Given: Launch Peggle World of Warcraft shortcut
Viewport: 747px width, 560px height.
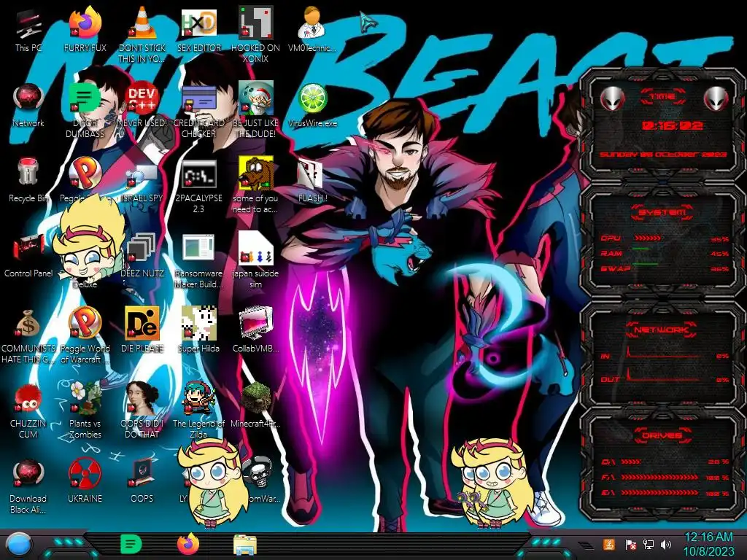Looking at the screenshot, I should pos(85,335).
